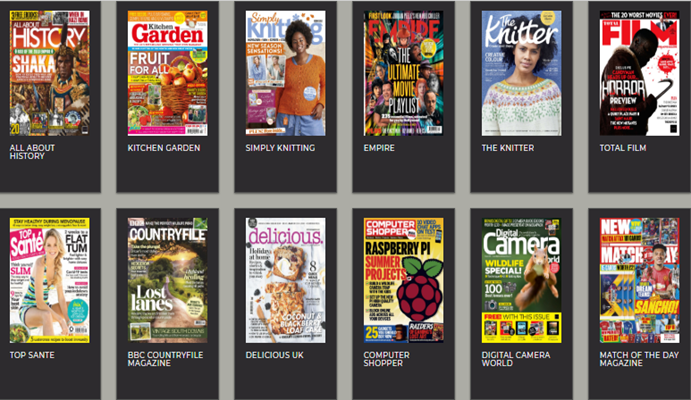Open the BBC Countryfile magazine cover
This screenshot has height=400, width=691.
(167, 280)
